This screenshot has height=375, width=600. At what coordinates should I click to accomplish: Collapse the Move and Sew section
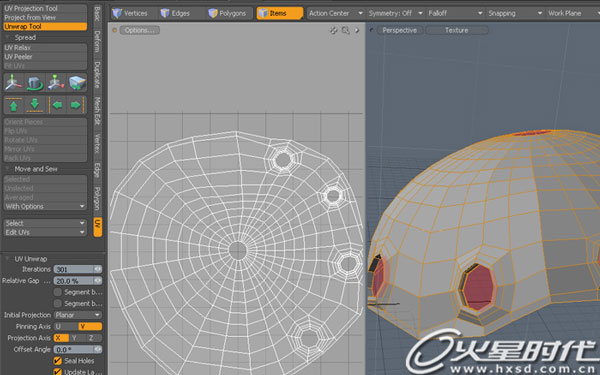7,169
